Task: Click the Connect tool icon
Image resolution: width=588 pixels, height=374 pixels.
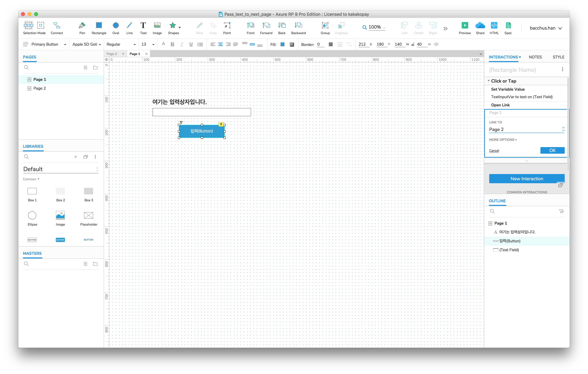Action: point(57,25)
